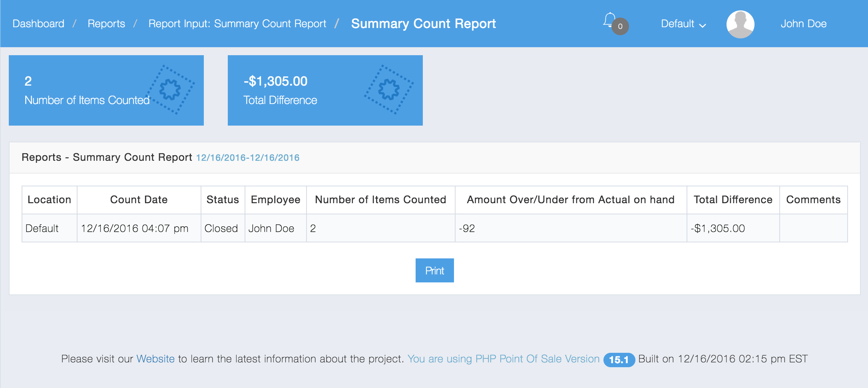The height and width of the screenshot is (388, 868).
Task: Click the notification count badge
Action: pyautogui.click(x=620, y=26)
